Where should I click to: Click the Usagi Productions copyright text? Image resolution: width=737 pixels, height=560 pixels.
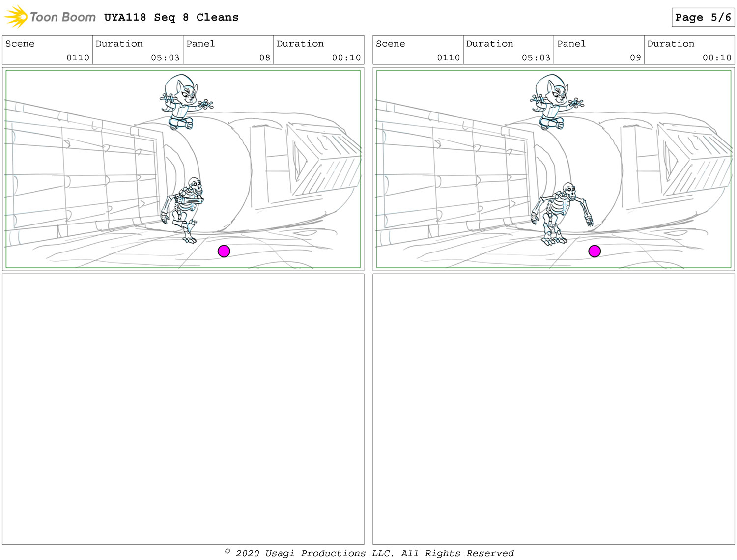(369, 553)
